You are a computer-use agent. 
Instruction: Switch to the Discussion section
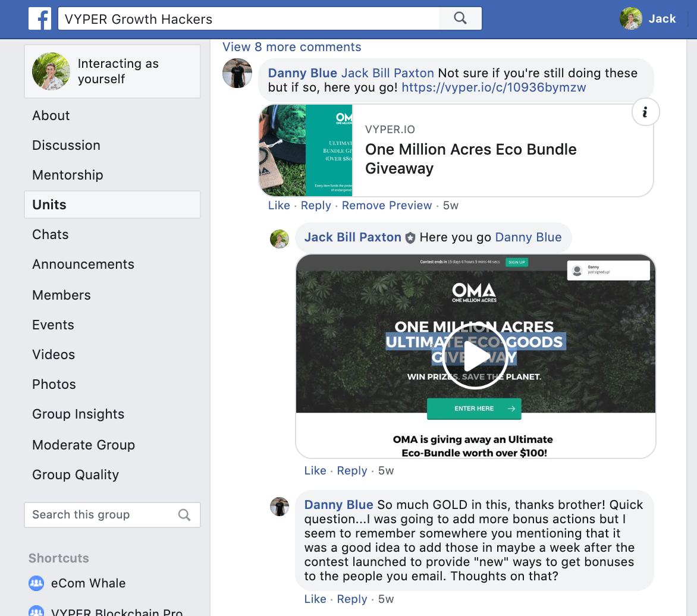tap(66, 145)
